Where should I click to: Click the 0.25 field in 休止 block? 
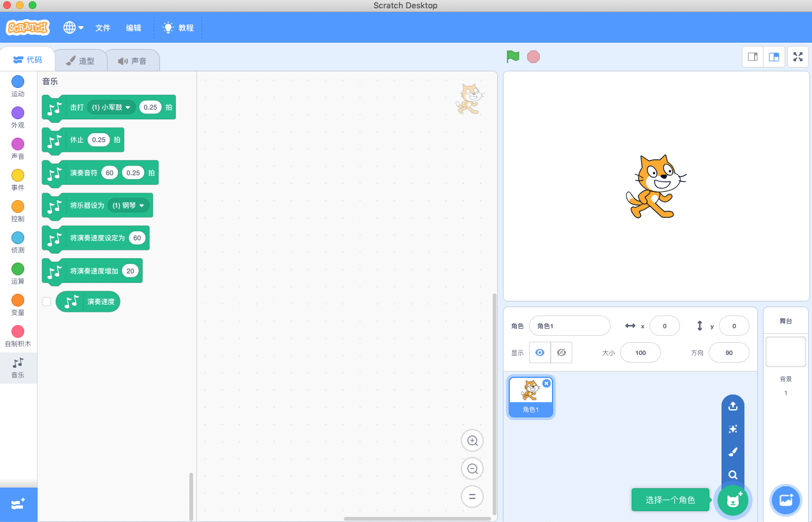point(99,140)
